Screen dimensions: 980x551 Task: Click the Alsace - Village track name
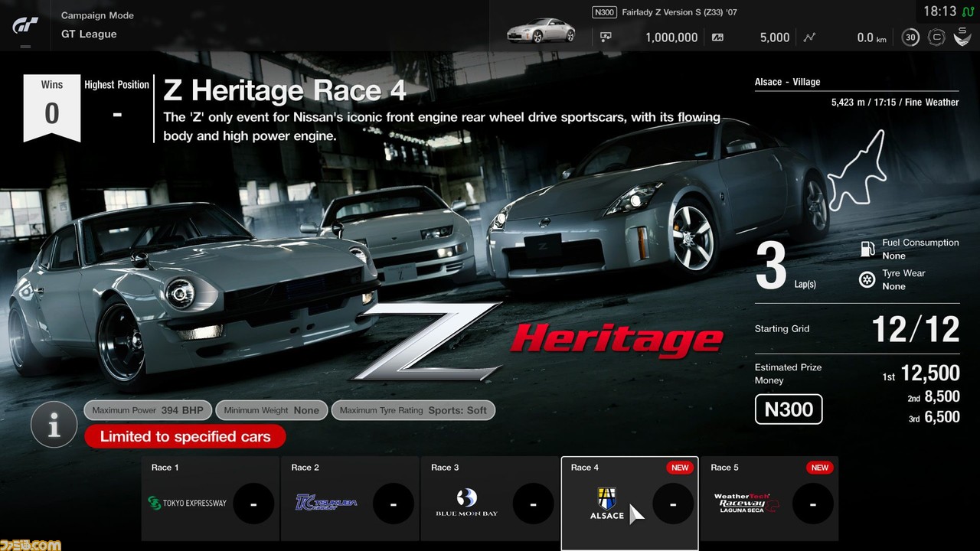click(787, 82)
